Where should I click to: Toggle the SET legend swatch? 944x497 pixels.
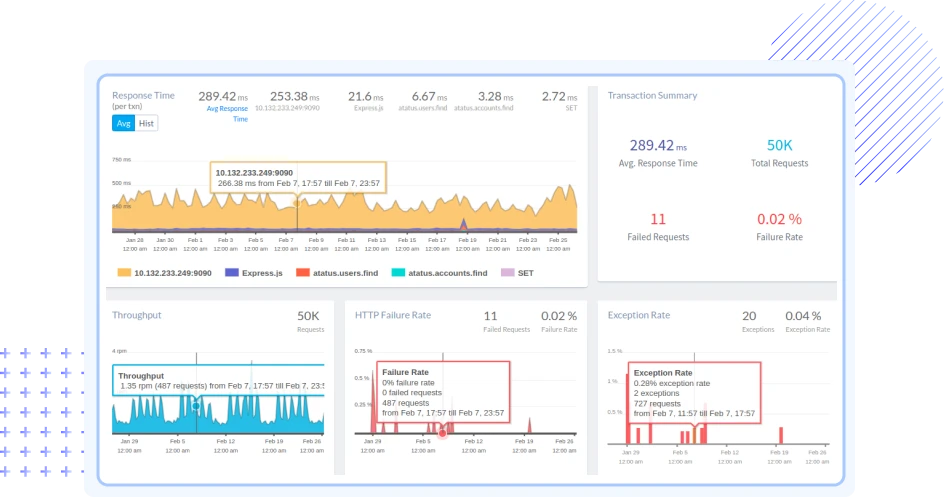(508, 273)
